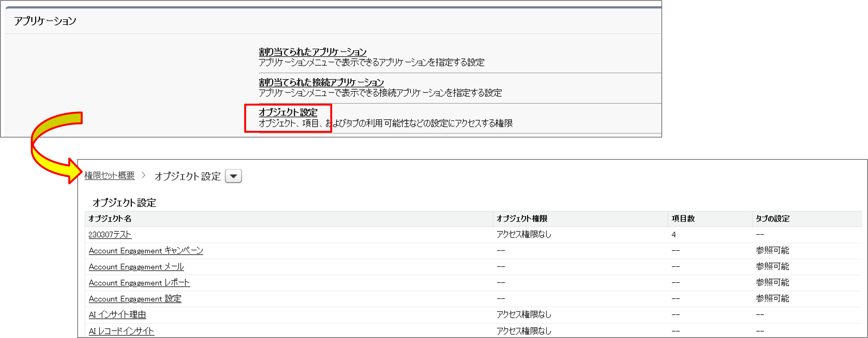Open the 230307テスト object
This screenshot has width=868, height=338.
pos(110,234)
